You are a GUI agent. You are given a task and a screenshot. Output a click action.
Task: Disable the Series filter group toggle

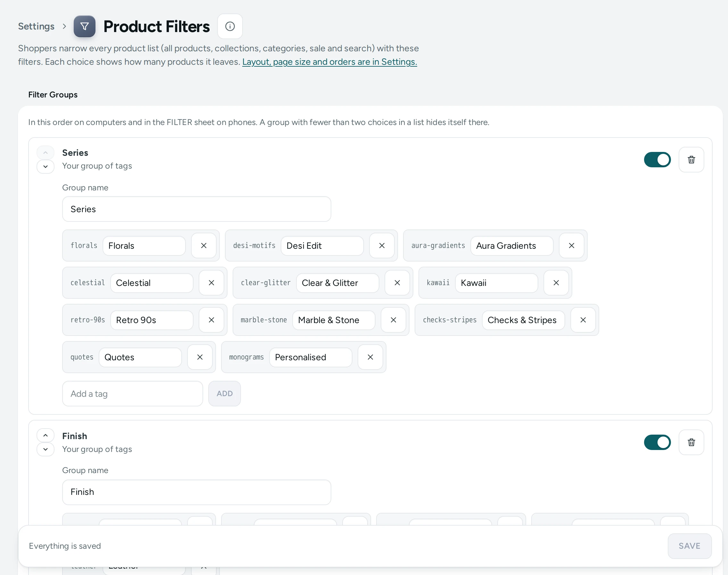coord(657,160)
